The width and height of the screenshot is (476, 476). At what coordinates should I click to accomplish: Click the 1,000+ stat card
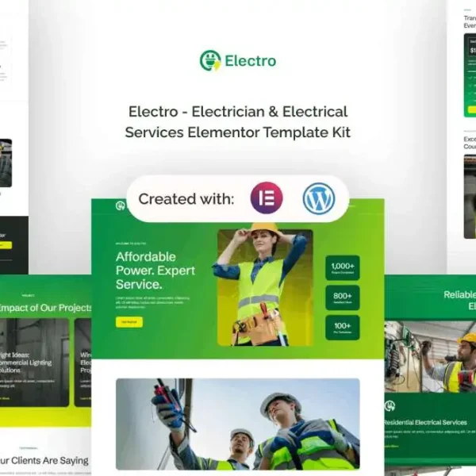(x=343, y=268)
